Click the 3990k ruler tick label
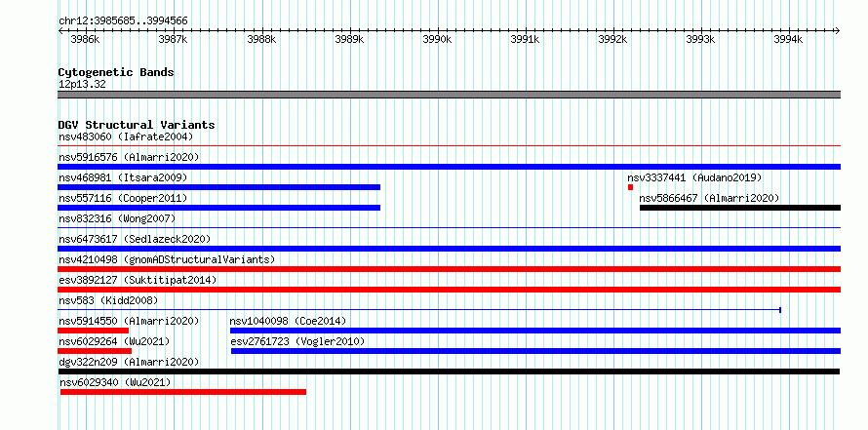Viewport: 868px width, 430px height. click(x=437, y=40)
